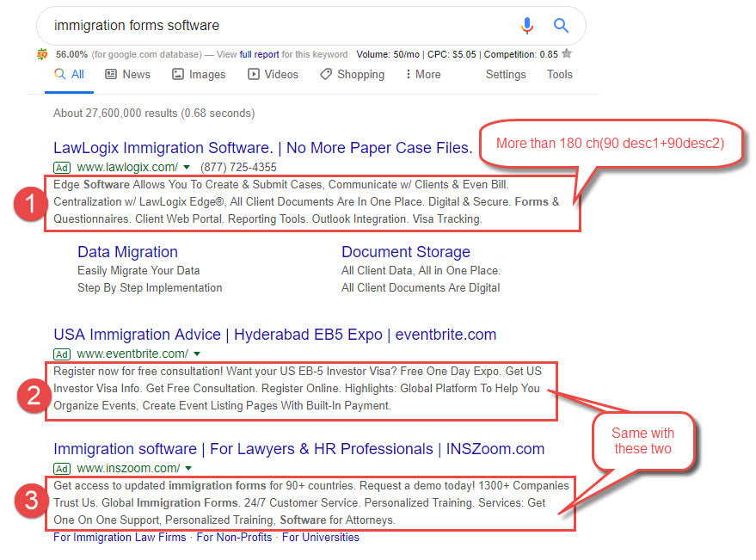
Task: Open the LawLogix Immigration Software ad headline
Action: click(x=263, y=148)
